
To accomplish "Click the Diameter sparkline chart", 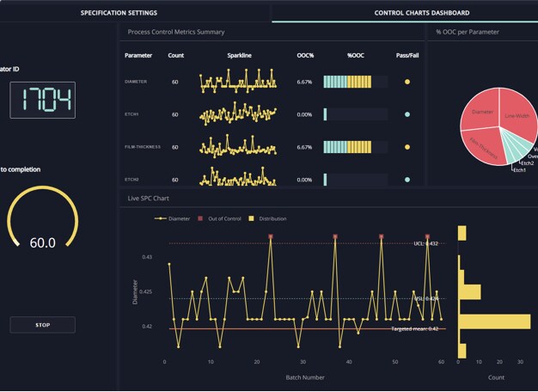I will (238, 81).
